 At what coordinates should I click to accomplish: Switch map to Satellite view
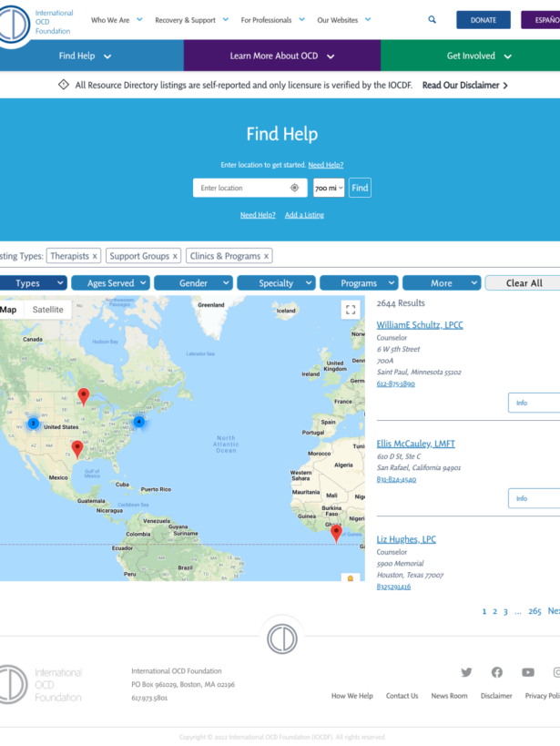[48, 310]
